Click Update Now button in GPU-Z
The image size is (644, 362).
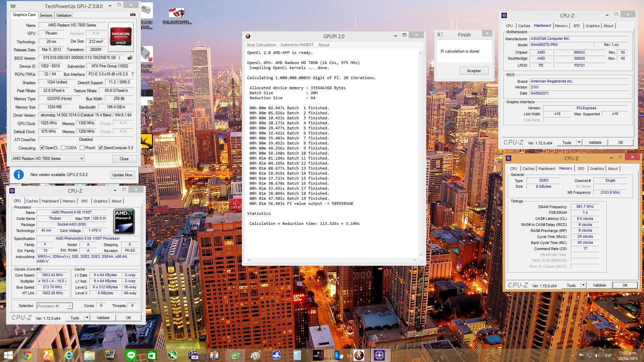pyautogui.click(x=122, y=175)
